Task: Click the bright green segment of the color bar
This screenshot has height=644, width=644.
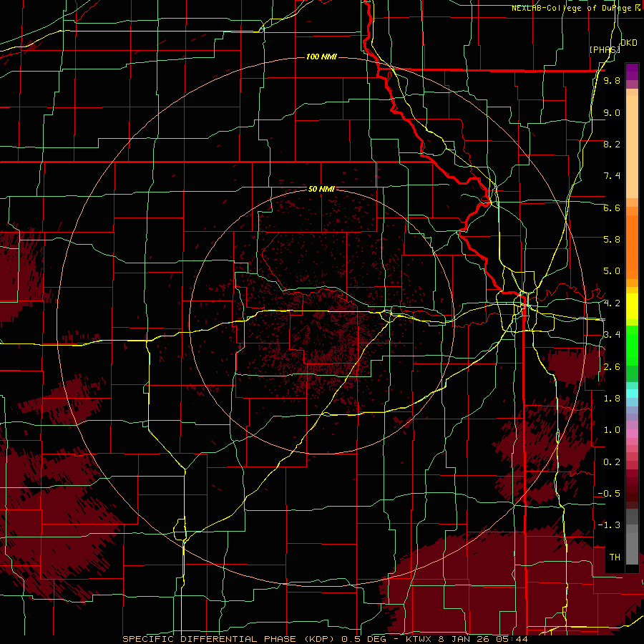Action: (x=632, y=345)
